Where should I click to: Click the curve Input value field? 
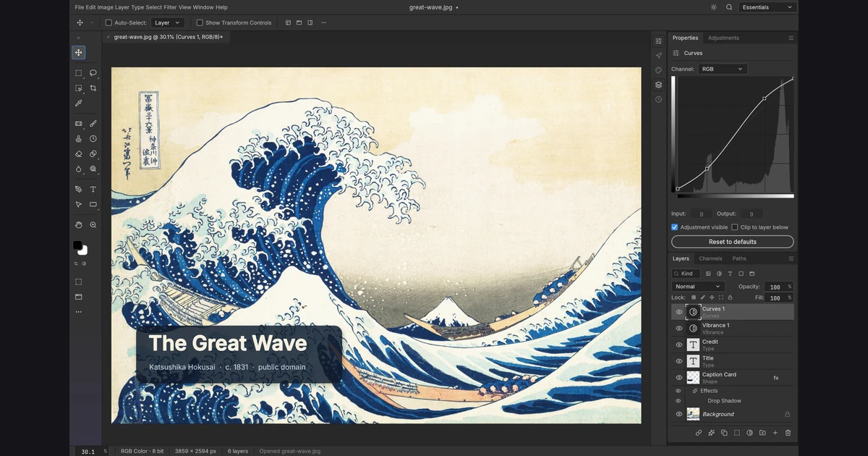tap(701, 214)
